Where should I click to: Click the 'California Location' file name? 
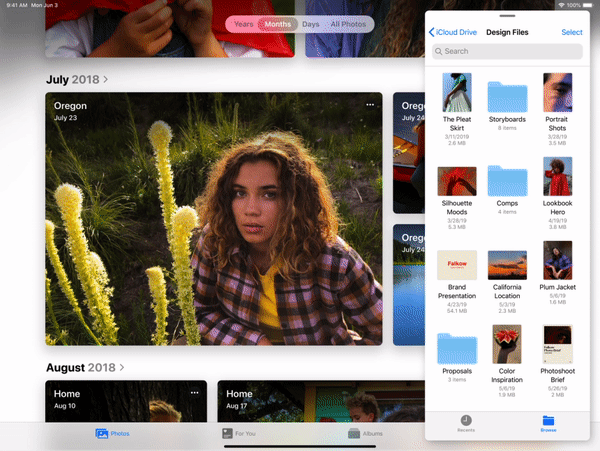pyautogui.click(x=507, y=291)
